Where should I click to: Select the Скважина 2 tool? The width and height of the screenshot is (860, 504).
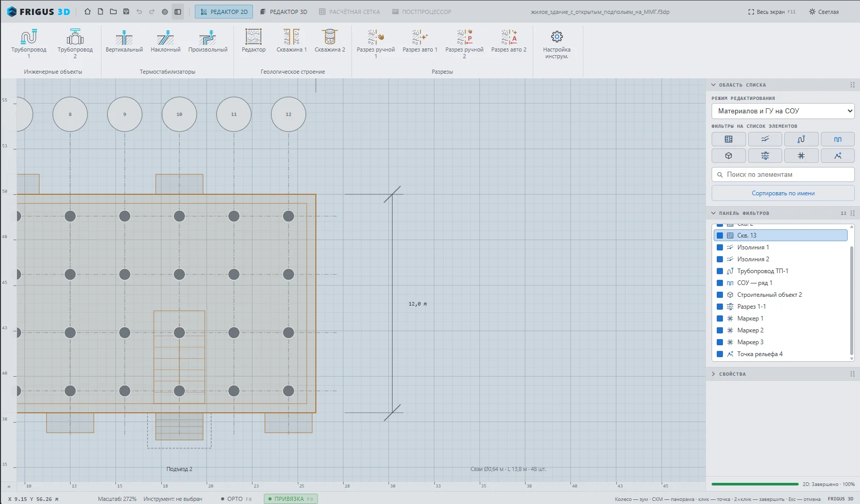[x=330, y=41]
